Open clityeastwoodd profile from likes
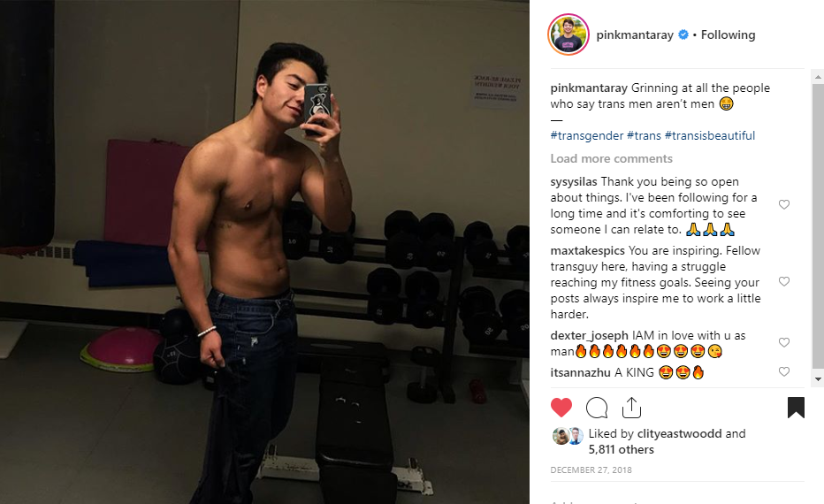Image resolution: width=824 pixels, height=504 pixels. [679, 433]
